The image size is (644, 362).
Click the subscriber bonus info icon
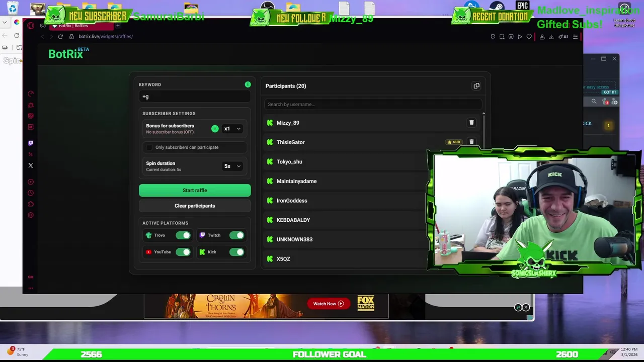point(215,129)
